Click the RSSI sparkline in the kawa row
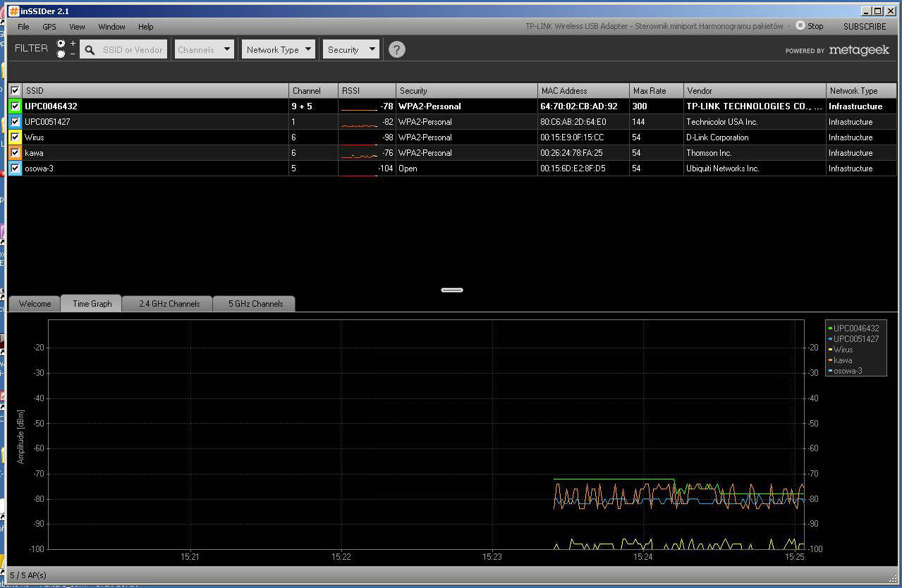 (359, 154)
